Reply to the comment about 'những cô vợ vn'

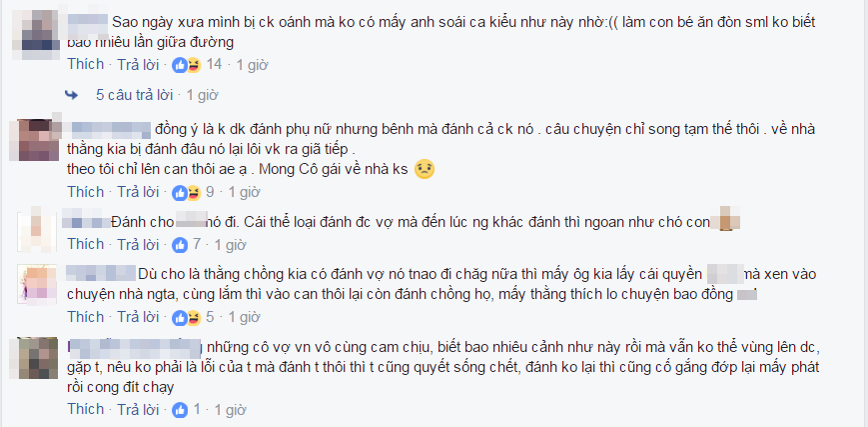coord(138,409)
